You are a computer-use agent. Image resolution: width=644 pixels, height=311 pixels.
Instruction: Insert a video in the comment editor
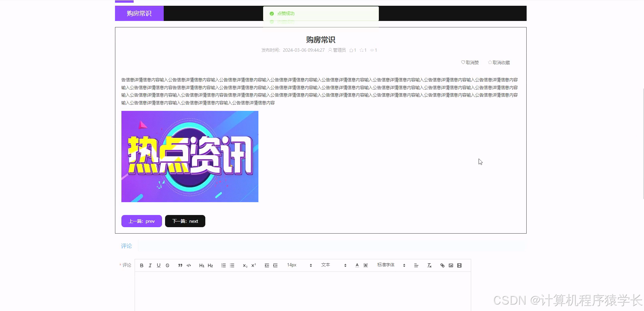pos(459,265)
